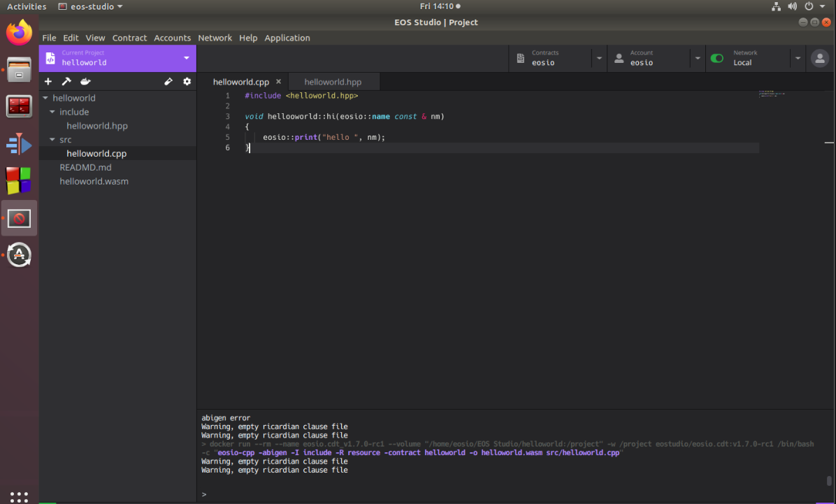Viewport: 836px width, 504px height.
Task: Open the Fri 14:10 clock calendar
Action: pyautogui.click(x=440, y=6)
